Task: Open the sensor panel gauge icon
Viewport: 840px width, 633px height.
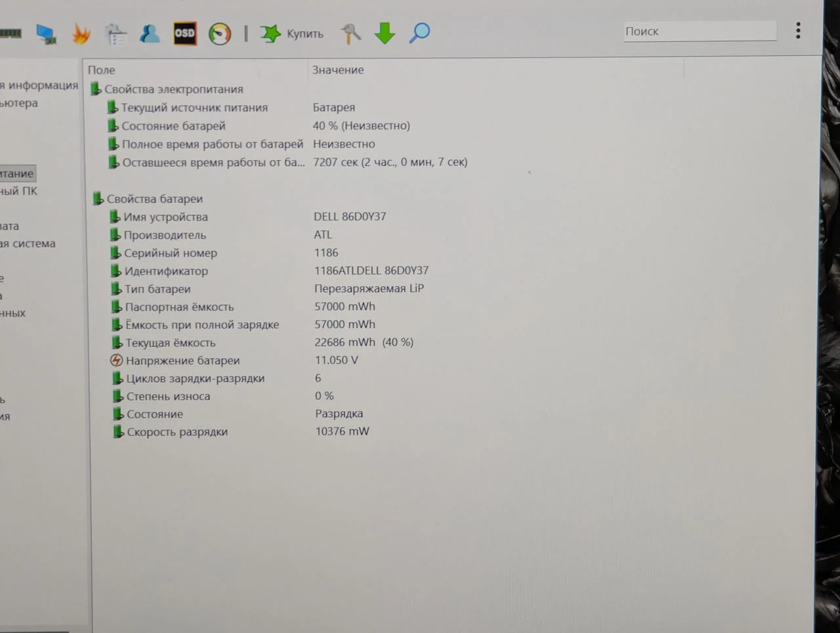Action: click(220, 33)
